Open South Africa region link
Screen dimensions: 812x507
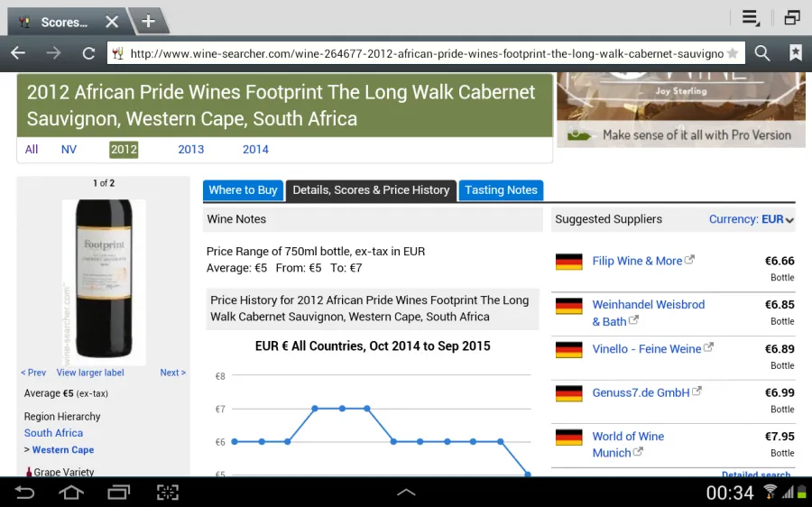click(53, 433)
